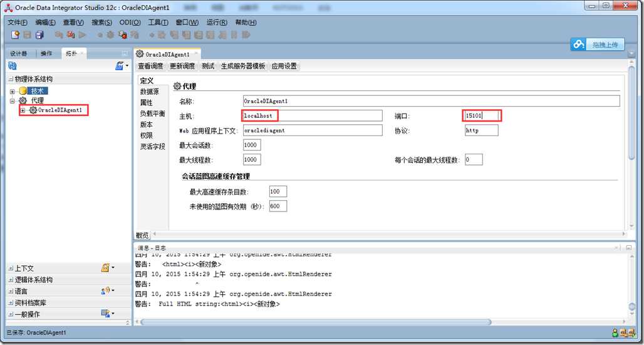
Task: Switch to the 操作 tab
Action: [x=46, y=53]
